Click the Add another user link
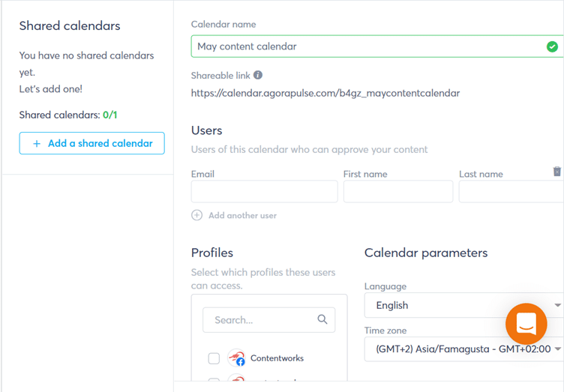Image resolution: width=564 pixels, height=392 pixels. 242,215
